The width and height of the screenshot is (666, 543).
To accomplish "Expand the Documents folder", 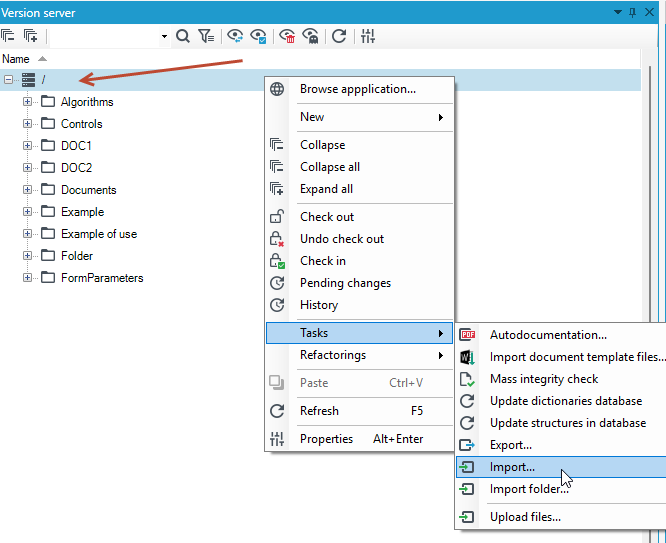I will 27,189.
